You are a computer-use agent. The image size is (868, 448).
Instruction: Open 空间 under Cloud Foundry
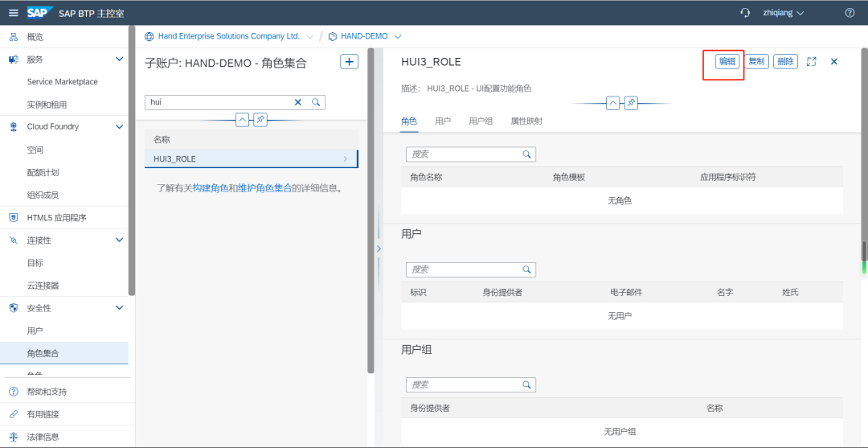pos(35,150)
